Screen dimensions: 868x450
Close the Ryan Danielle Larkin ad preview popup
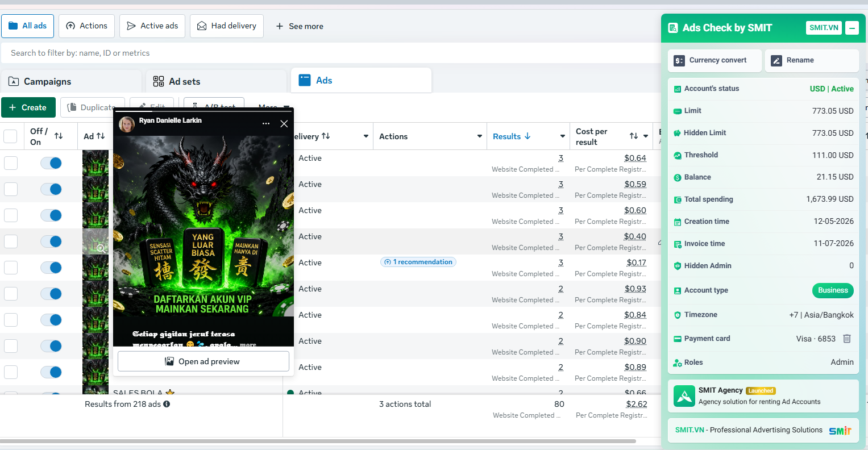click(284, 124)
